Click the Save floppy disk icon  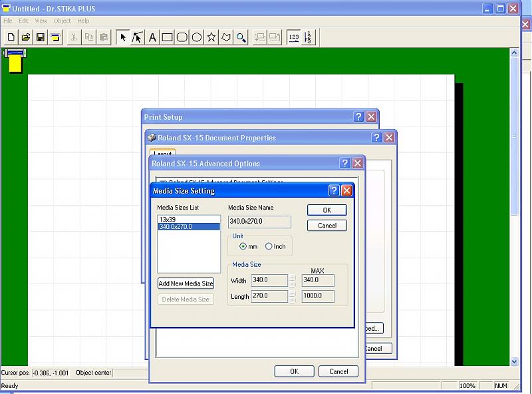coord(41,37)
